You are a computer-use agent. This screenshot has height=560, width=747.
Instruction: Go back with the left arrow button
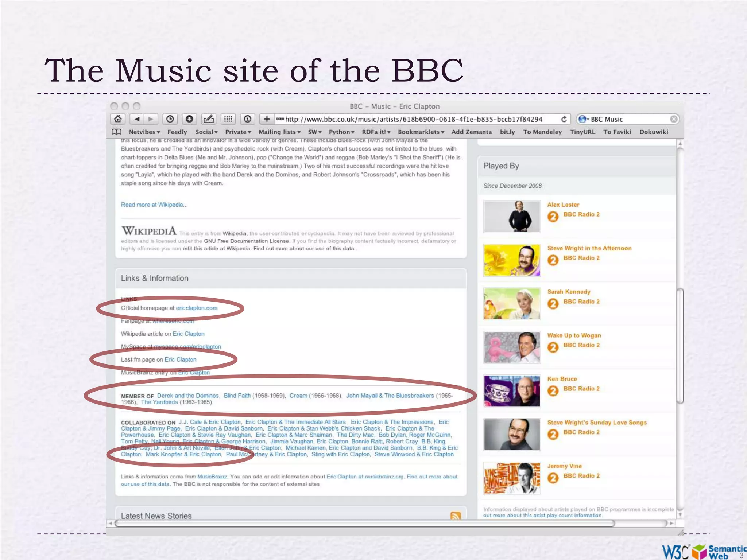click(x=137, y=119)
